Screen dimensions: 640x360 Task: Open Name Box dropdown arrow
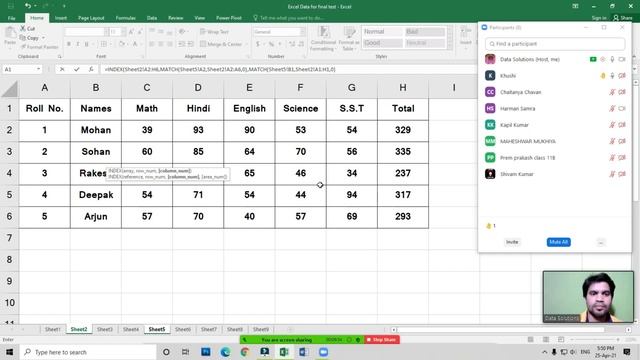[x=38, y=69]
